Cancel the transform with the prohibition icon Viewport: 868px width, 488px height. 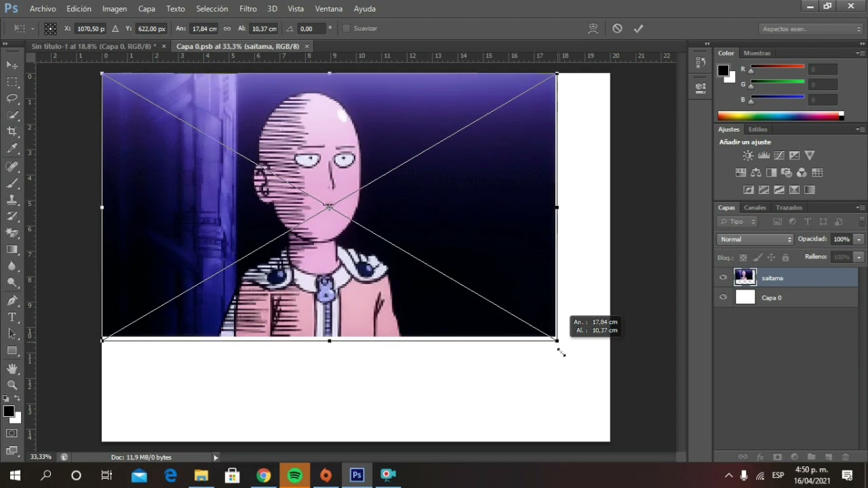(617, 28)
